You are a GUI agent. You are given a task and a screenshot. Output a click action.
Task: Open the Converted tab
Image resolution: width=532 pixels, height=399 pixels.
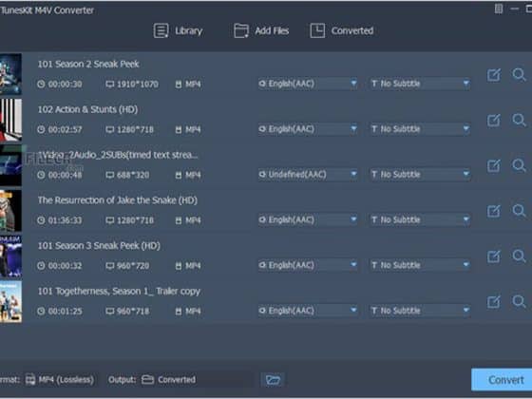(x=342, y=30)
